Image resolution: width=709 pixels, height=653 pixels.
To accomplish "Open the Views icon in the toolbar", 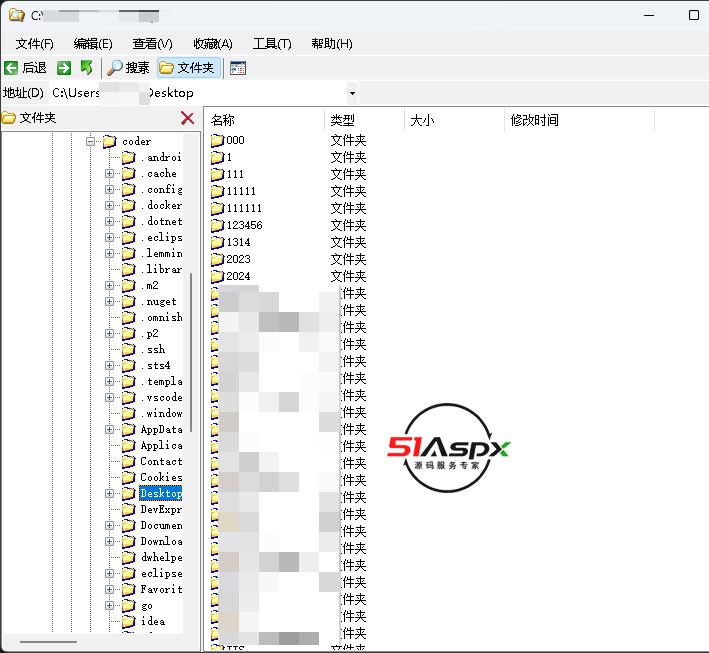I will (238, 68).
